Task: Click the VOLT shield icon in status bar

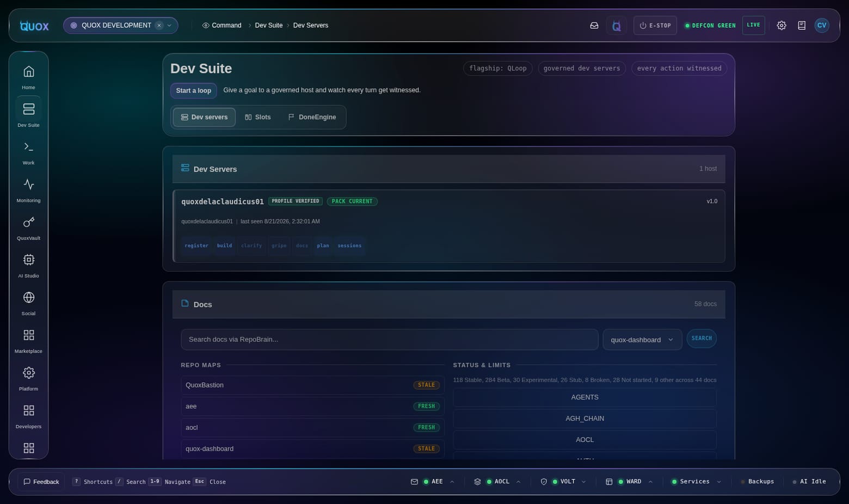Action: pos(544,482)
